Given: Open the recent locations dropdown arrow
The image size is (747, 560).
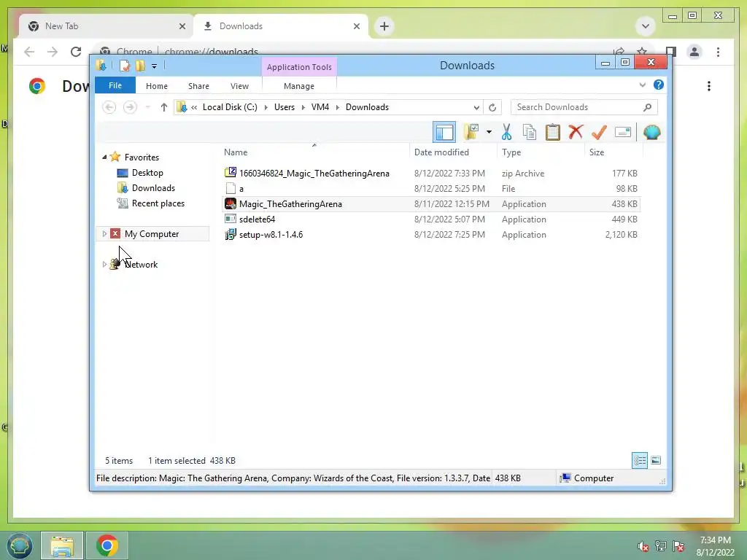Looking at the screenshot, I should pyautogui.click(x=148, y=107).
